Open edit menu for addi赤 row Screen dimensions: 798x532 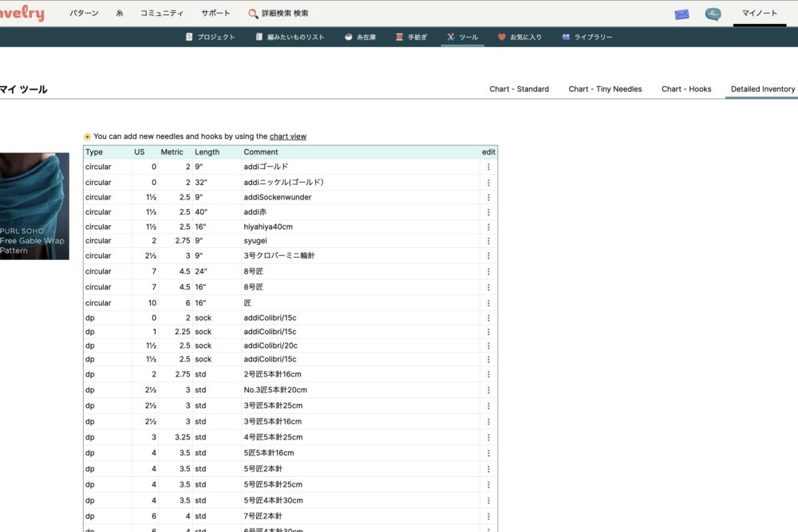click(x=488, y=212)
